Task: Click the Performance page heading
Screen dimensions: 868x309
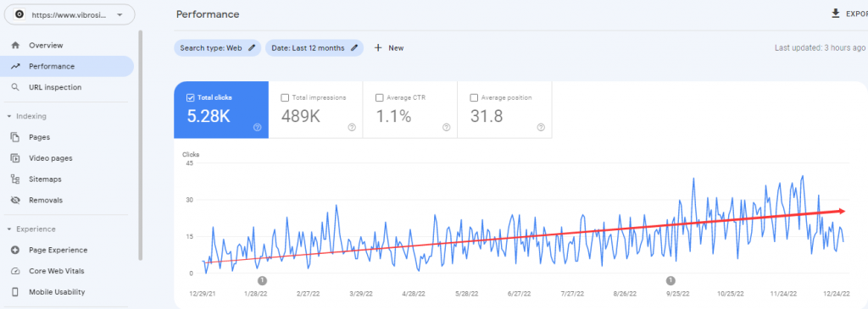Action: tap(208, 14)
